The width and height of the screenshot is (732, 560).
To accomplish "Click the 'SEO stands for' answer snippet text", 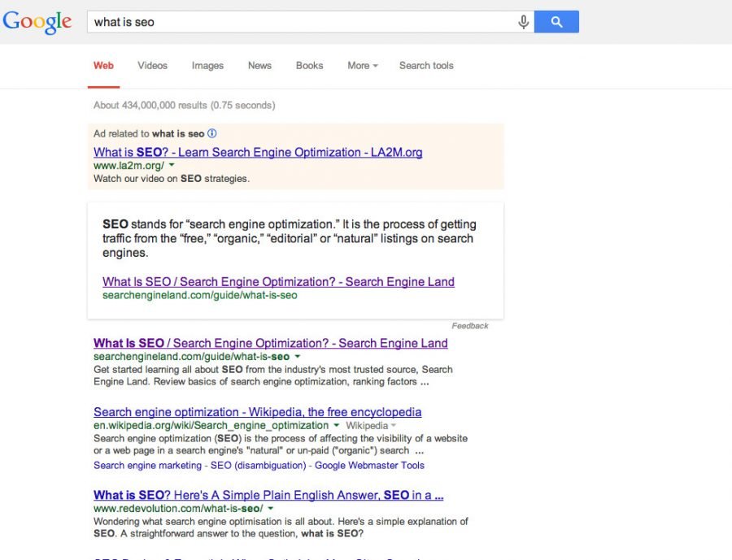I will [x=290, y=238].
